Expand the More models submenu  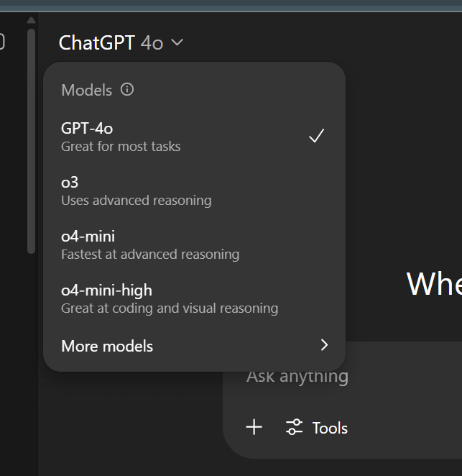click(194, 346)
